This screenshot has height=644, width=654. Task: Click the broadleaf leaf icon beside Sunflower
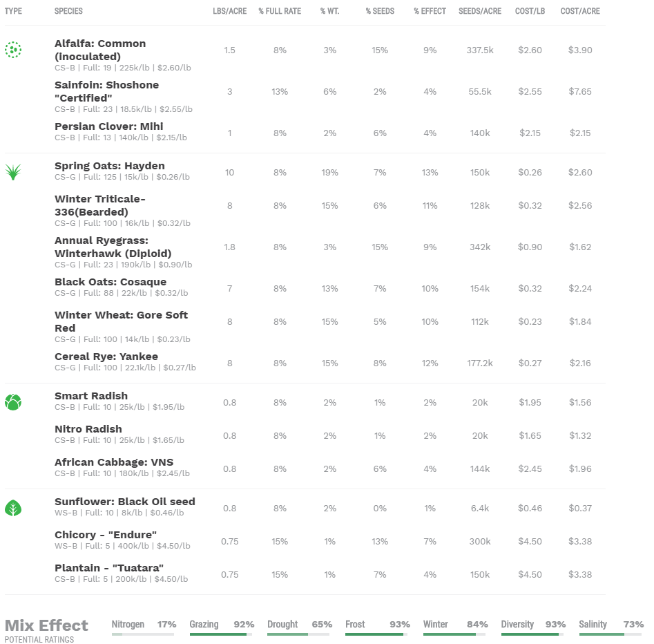(x=13, y=509)
